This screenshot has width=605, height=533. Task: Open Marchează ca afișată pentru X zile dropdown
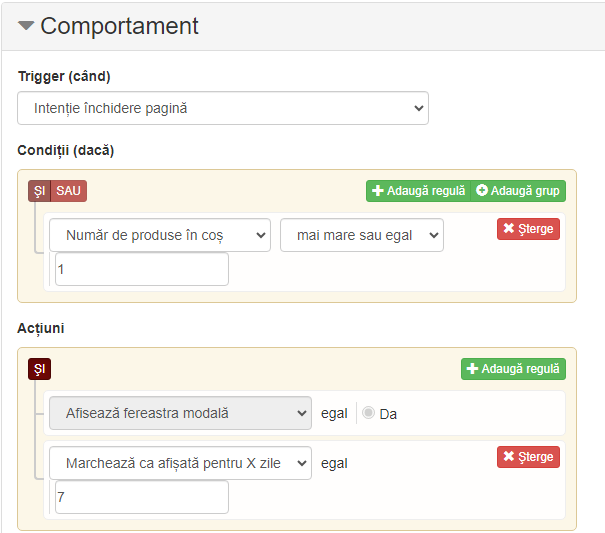180,463
